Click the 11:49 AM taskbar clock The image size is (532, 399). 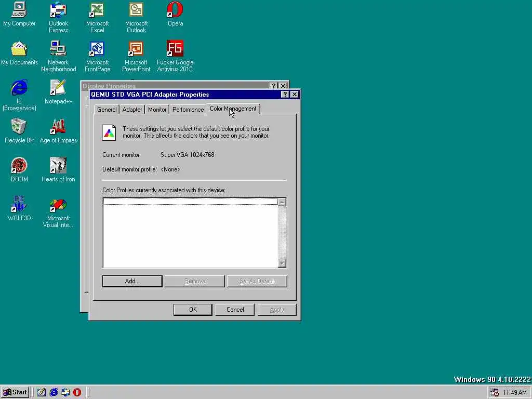[x=515, y=393]
